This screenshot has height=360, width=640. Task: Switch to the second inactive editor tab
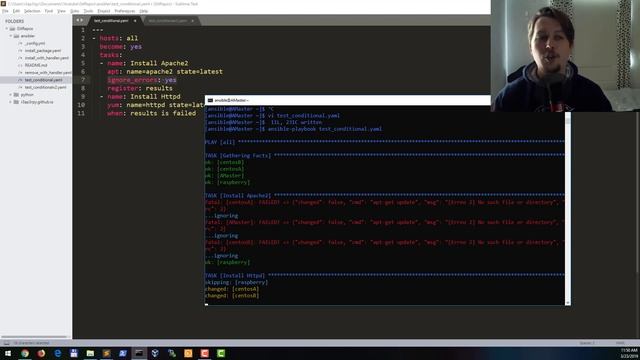coord(168,20)
